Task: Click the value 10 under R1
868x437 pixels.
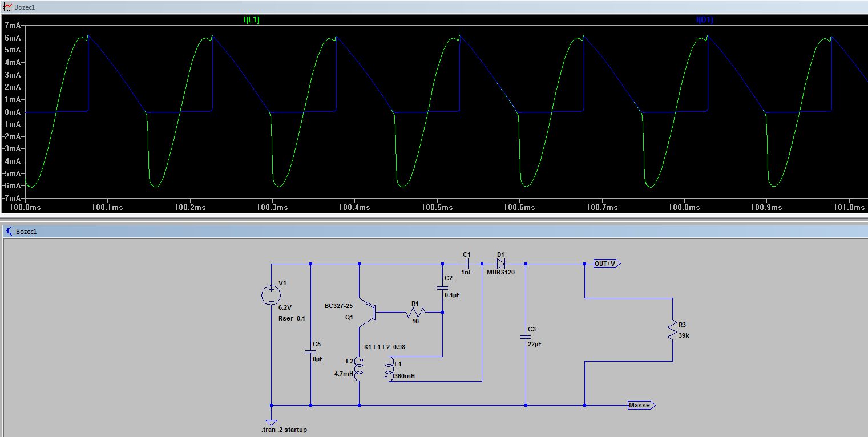Action: 415,321
